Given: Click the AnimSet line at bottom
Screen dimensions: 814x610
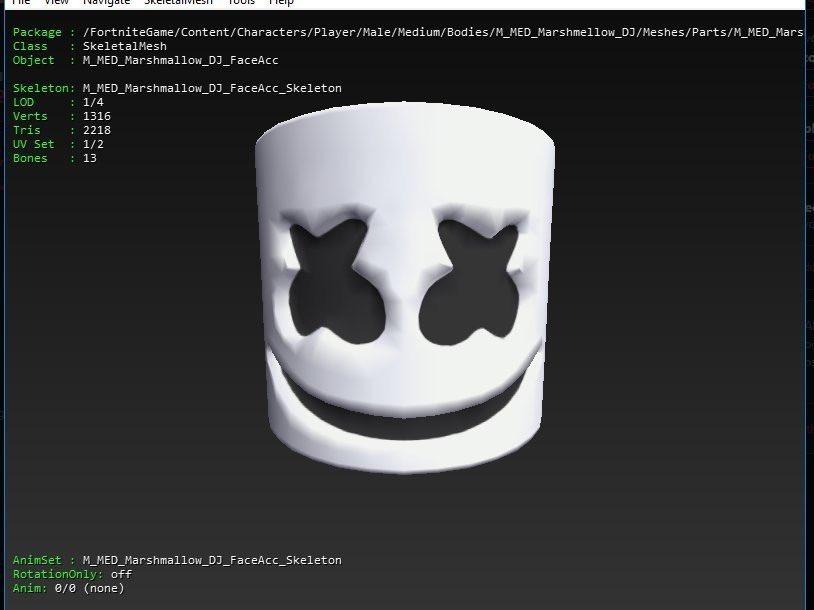Looking at the screenshot, I should (177, 560).
